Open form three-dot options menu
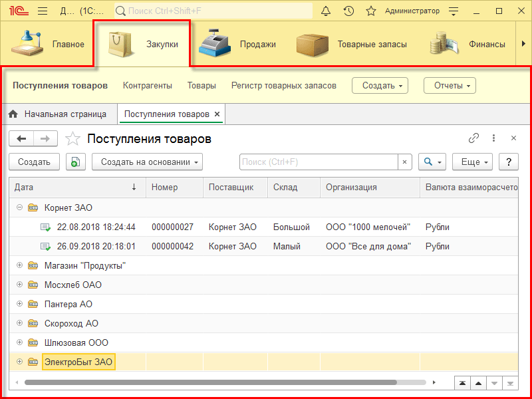The width and height of the screenshot is (532, 399). tap(493, 138)
